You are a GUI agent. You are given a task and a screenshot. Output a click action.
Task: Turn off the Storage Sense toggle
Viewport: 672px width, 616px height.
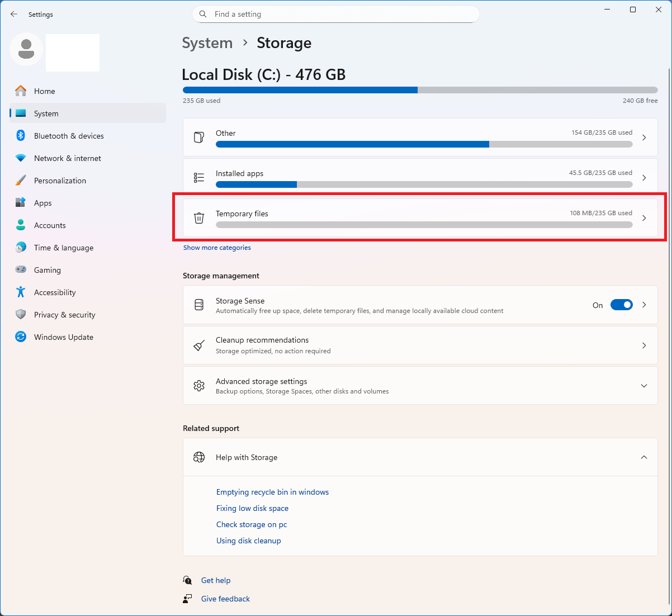coord(621,305)
